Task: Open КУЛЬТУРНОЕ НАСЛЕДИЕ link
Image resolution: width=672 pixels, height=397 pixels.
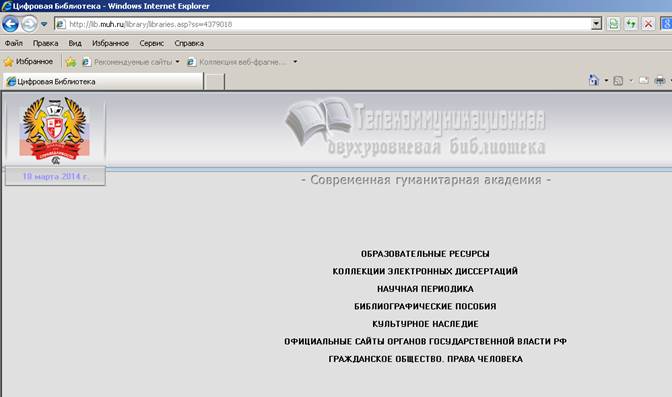Action: [x=425, y=324]
